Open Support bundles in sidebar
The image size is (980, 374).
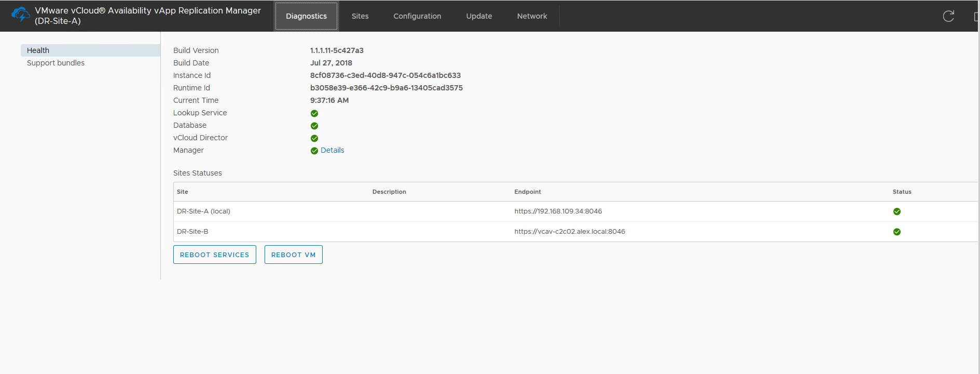(x=56, y=63)
